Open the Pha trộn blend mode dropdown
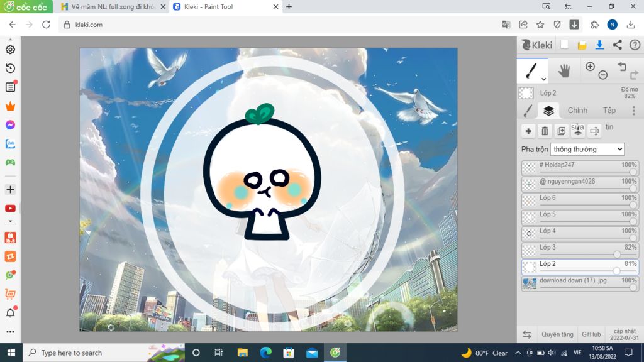Viewport: 644px width, 362px height. [x=587, y=150]
